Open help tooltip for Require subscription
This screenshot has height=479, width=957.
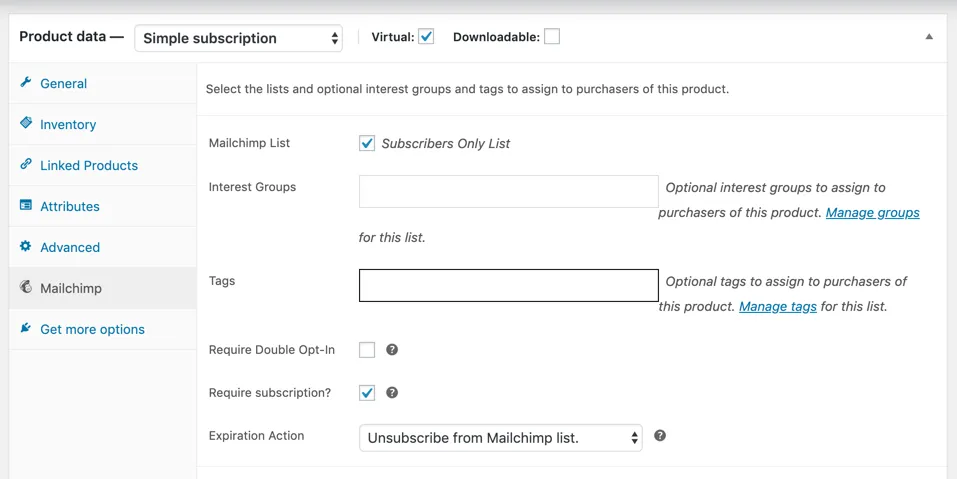pos(392,392)
